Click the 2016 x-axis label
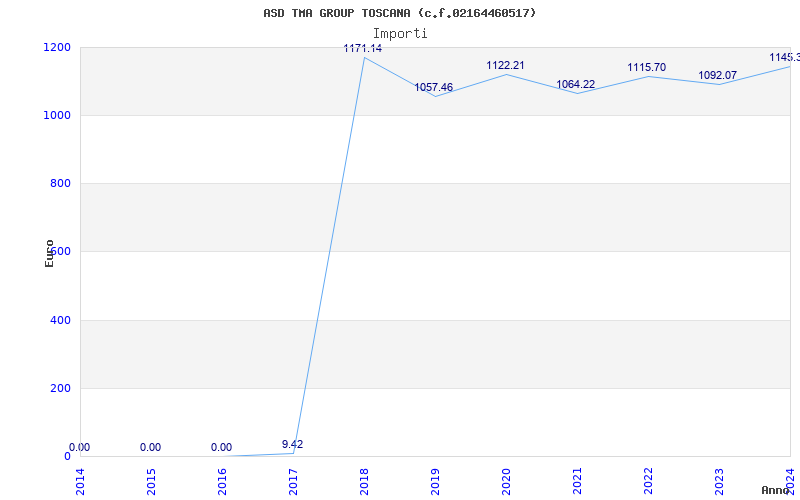Viewport: 800px width, 500px height. 222,482
